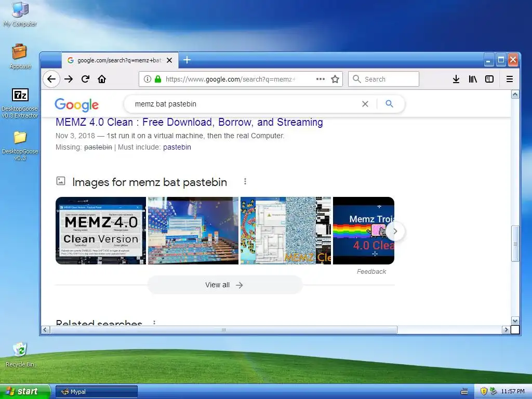Click the Feedback link
The width and height of the screenshot is (532, 399).
[371, 271]
